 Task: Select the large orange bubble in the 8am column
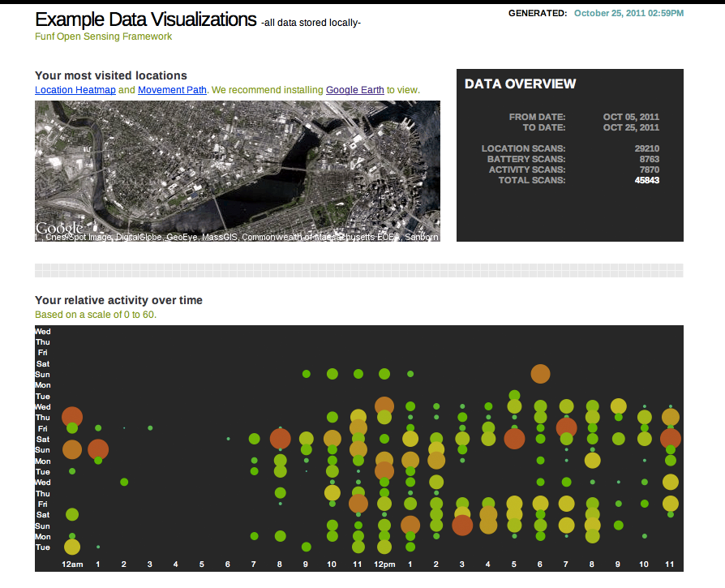(280, 439)
